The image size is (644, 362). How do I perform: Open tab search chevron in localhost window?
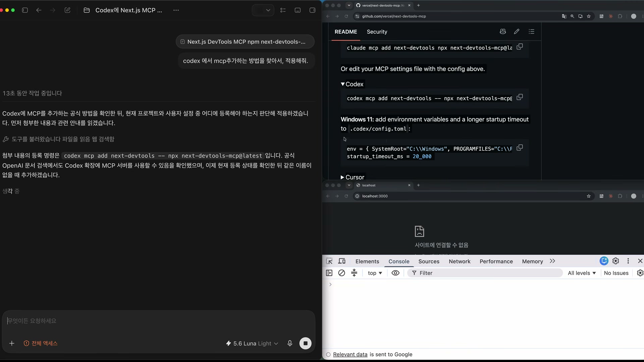349,185
